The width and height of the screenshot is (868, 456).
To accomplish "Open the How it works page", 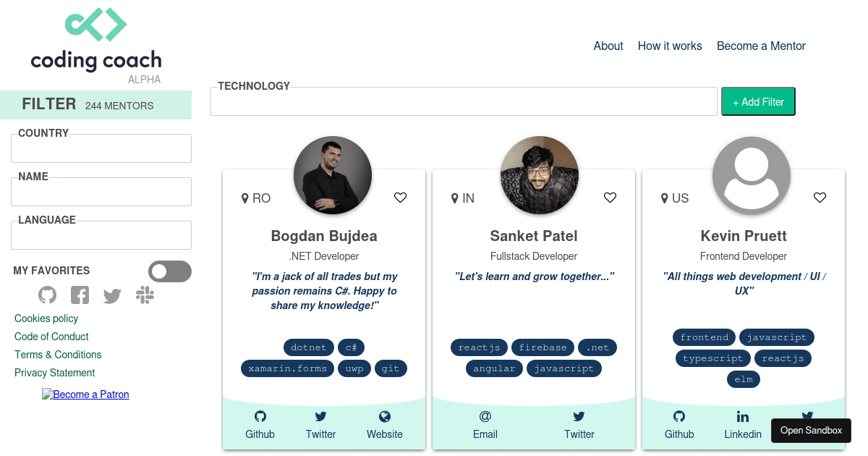I will [x=670, y=46].
